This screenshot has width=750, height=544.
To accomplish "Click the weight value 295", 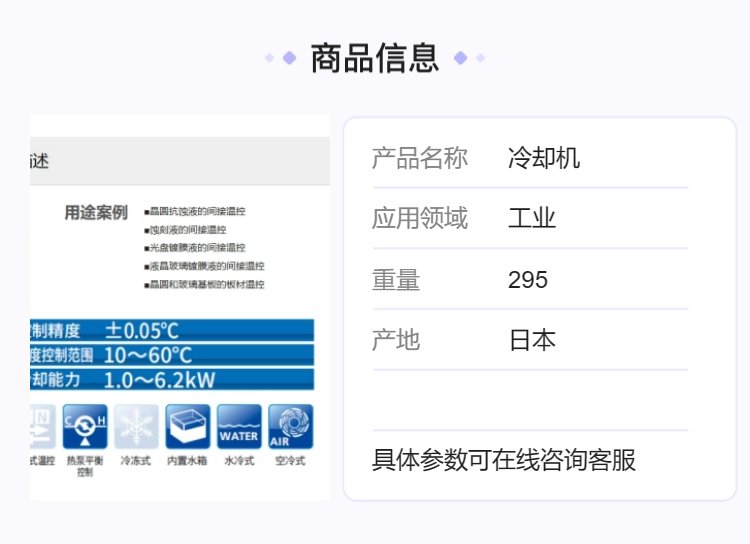I will (528, 280).
